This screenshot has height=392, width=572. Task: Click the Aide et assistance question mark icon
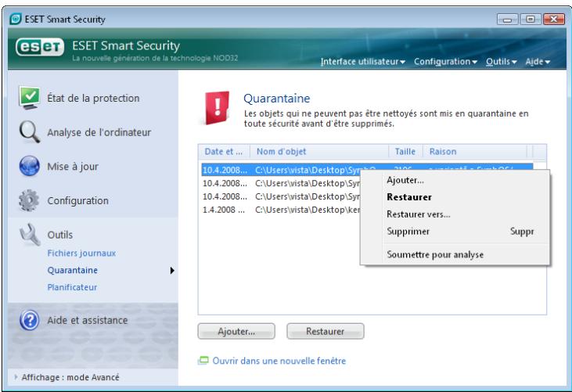29,320
